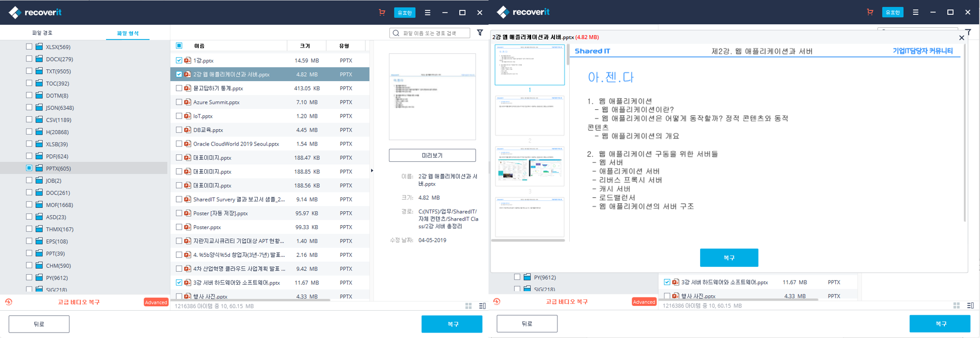Click the advanced video recovery icon in left window
Image resolution: width=980 pixels, height=338 pixels.
tap(9, 302)
